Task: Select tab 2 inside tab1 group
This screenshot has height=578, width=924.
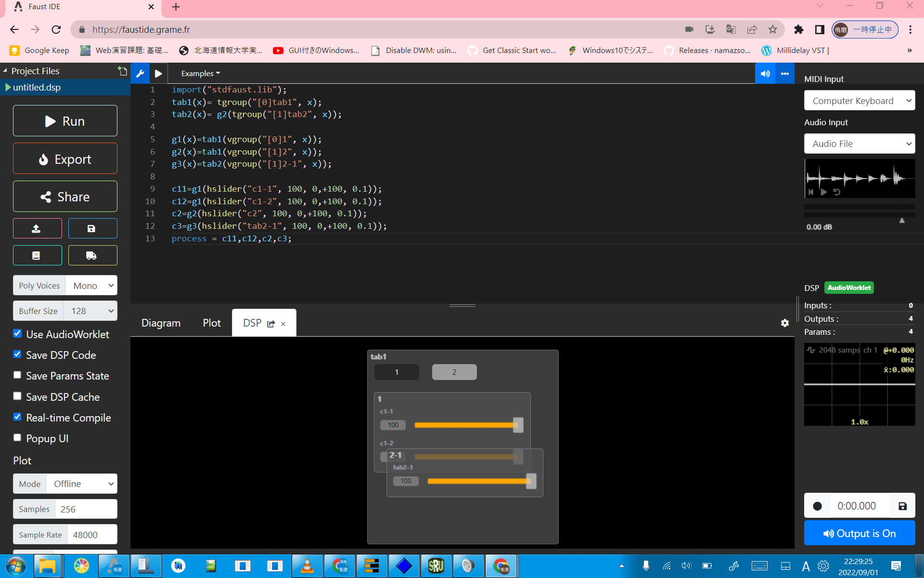Action: click(454, 372)
